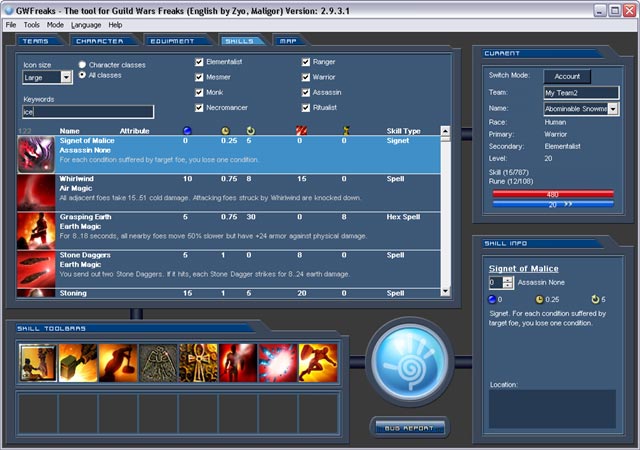Viewport: 640px width, 450px height.
Task: Open the File menu
Action: (x=11, y=25)
